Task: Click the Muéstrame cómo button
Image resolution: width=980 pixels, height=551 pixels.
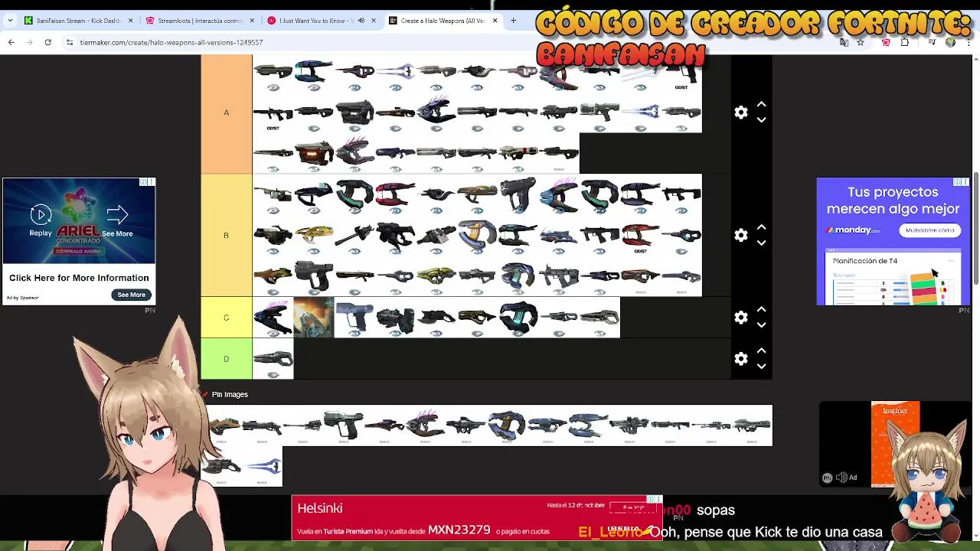Action: tap(929, 230)
